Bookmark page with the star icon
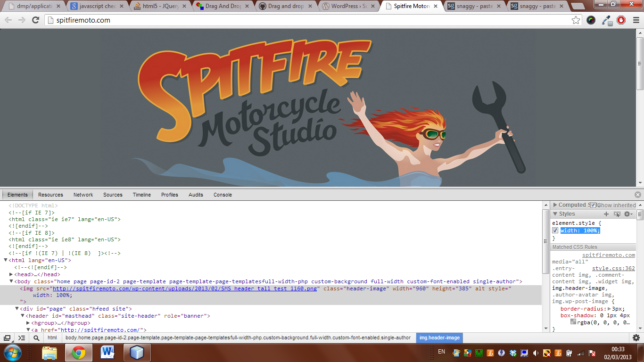The image size is (644, 362). coord(576,20)
